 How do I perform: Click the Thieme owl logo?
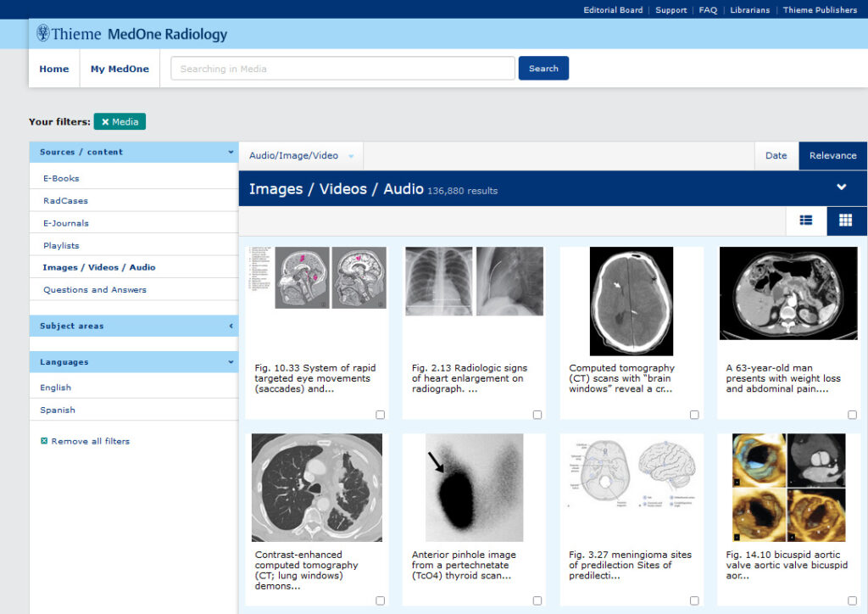coord(43,32)
